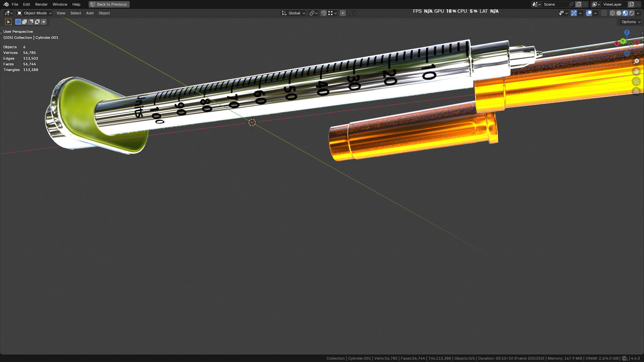Viewport: 644px width, 362px height.
Task: Choose the Extend Selection mode
Action: [24, 22]
